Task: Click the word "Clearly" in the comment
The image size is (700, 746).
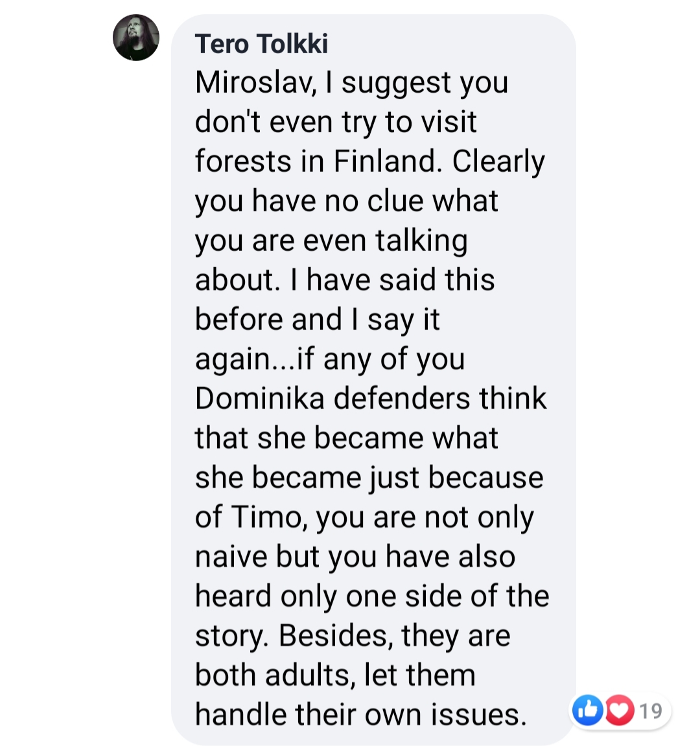Action: pos(498,161)
